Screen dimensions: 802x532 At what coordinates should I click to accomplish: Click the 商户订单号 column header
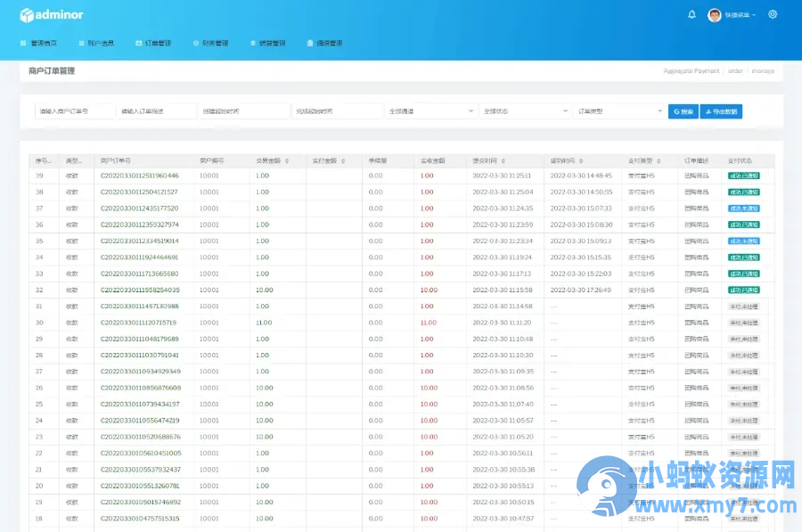click(116, 160)
